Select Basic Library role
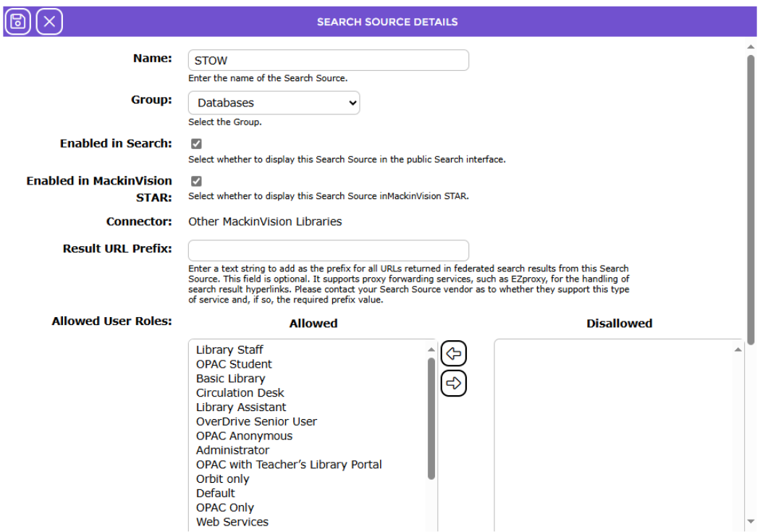This screenshot has width=760, height=532. 230,379
